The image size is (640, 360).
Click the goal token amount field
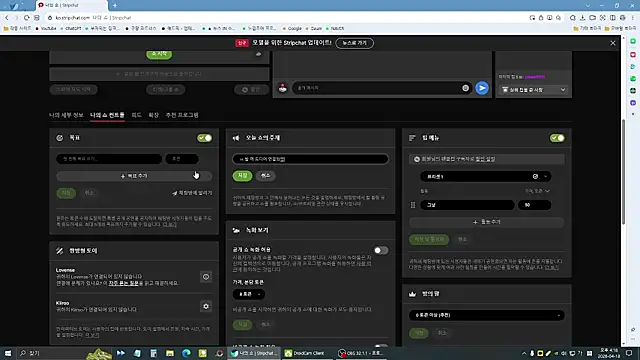pos(182,159)
